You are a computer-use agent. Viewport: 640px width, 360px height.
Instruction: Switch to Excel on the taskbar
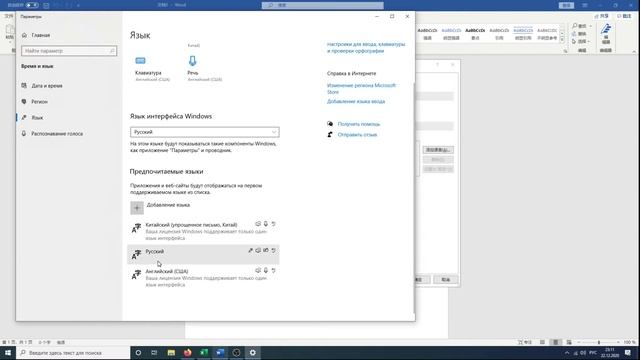[204, 353]
